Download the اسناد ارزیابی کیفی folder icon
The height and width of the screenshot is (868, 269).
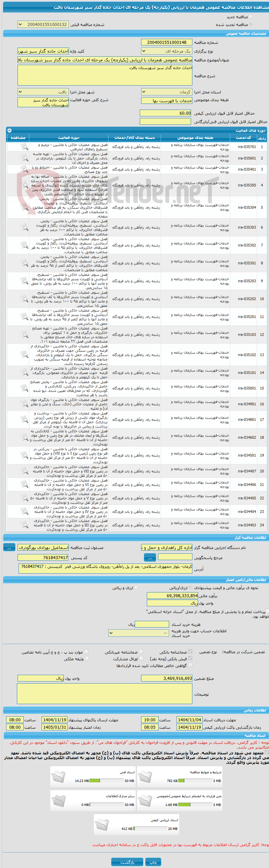point(102,824)
